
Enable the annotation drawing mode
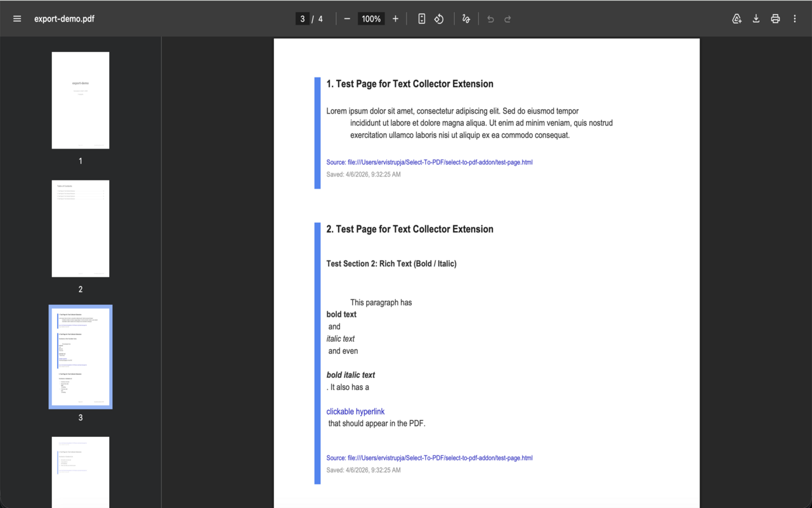pyautogui.click(x=466, y=18)
